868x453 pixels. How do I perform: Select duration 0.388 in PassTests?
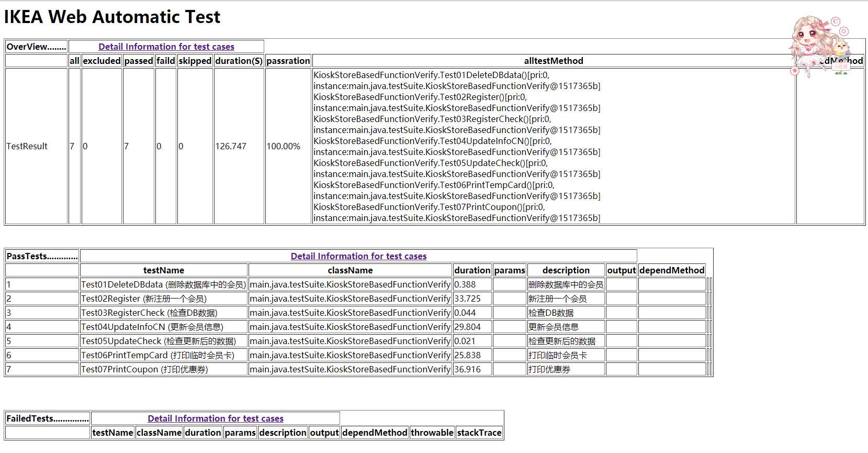[472, 284]
